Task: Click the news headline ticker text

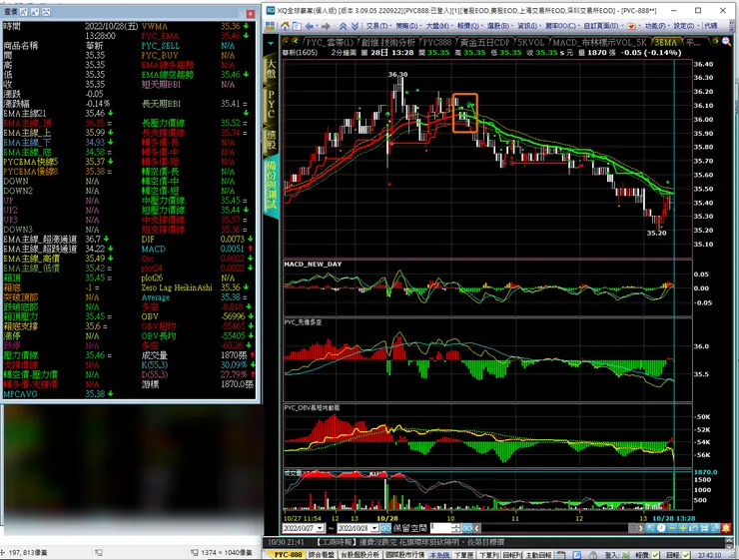Action: point(410,542)
